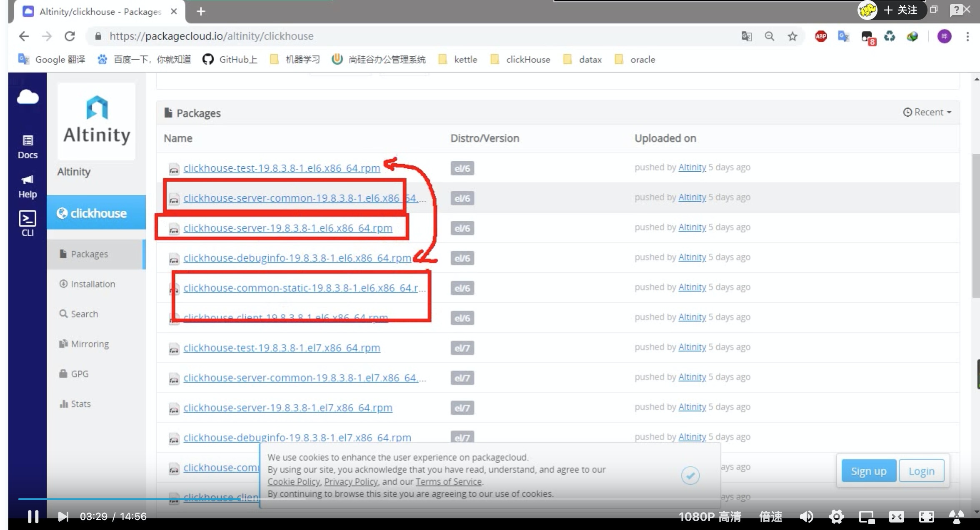Reload the packagecloud page
The width and height of the screenshot is (980, 530).
pyautogui.click(x=70, y=36)
